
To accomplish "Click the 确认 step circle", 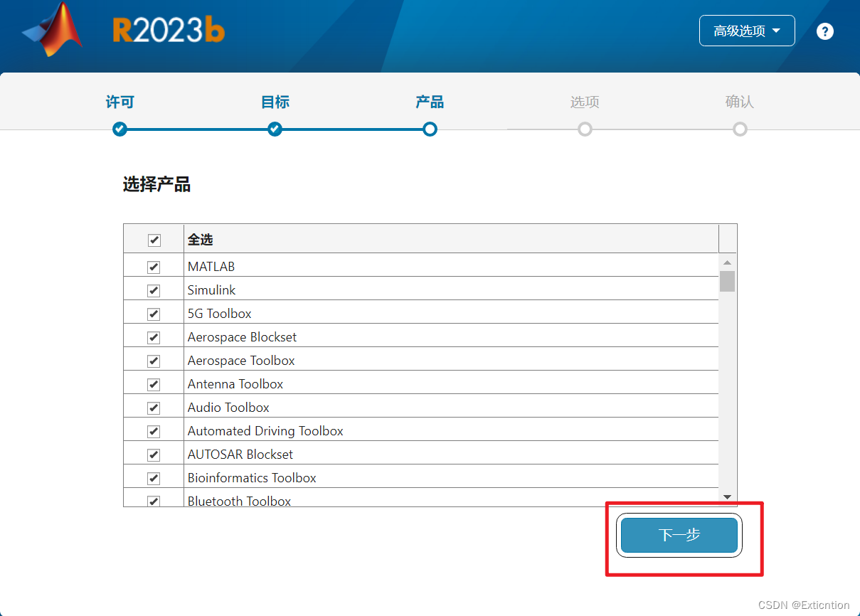I will (x=740, y=129).
